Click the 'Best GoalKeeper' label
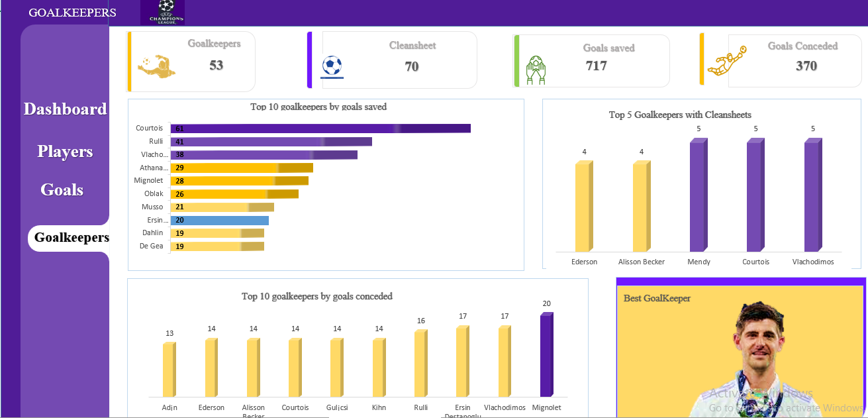Screen dimensions: 868x418 pyautogui.click(x=657, y=299)
